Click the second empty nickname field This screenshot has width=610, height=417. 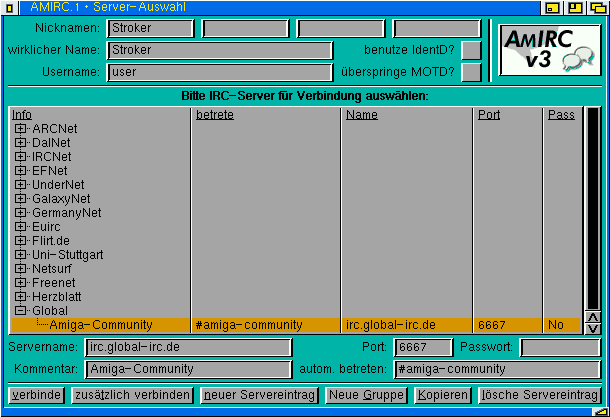click(245, 28)
